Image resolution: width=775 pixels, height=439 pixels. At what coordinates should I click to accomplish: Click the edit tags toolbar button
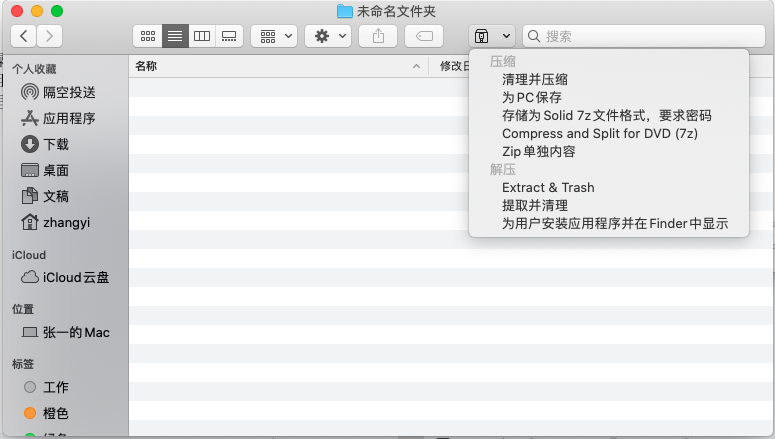coord(424,36)
